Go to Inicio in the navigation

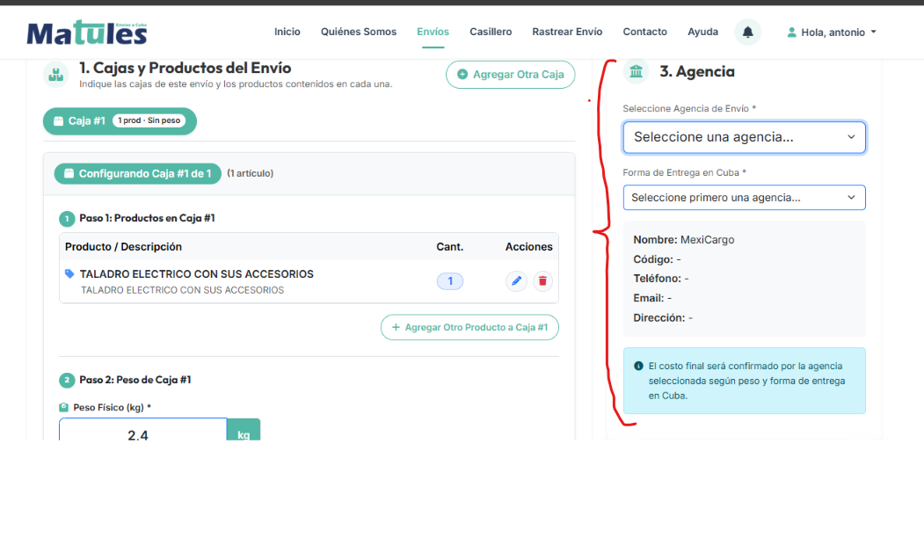pos(287,32)
